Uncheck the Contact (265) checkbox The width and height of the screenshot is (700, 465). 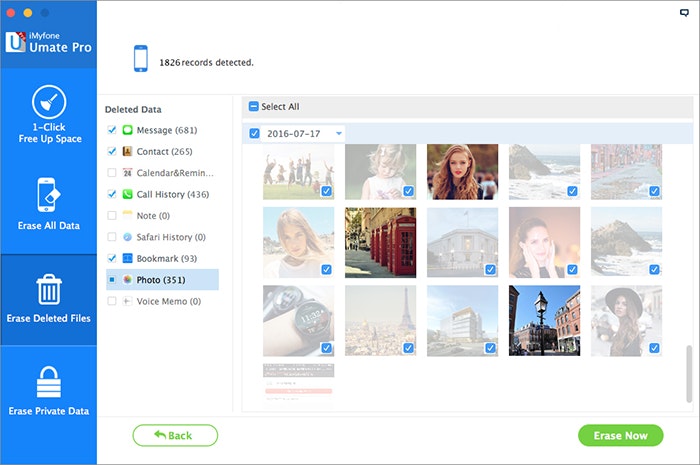pos(112,151)
